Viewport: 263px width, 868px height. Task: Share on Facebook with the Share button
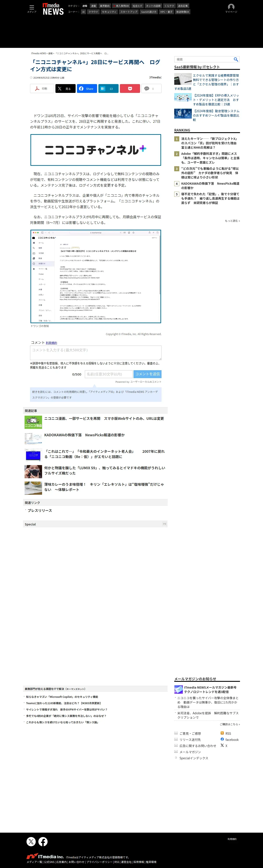click(x=87, y=89)
